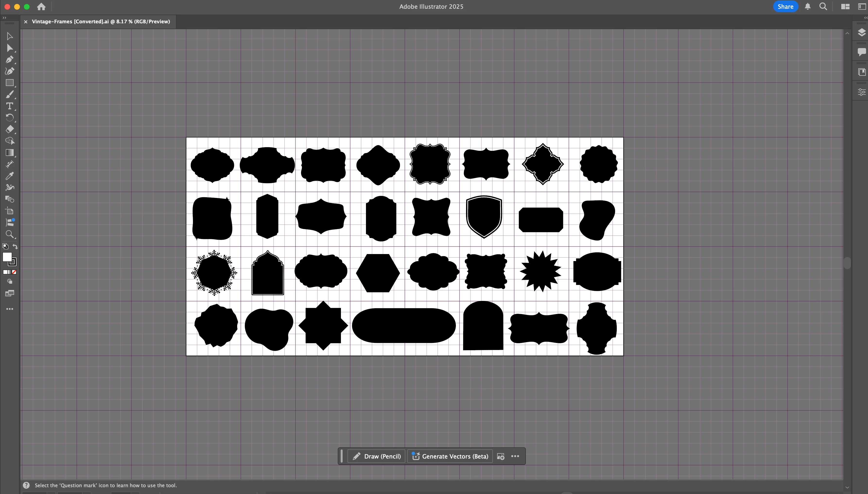Open more options in contextual task bar
868x494 pixels.
click(x=515, y=456)
